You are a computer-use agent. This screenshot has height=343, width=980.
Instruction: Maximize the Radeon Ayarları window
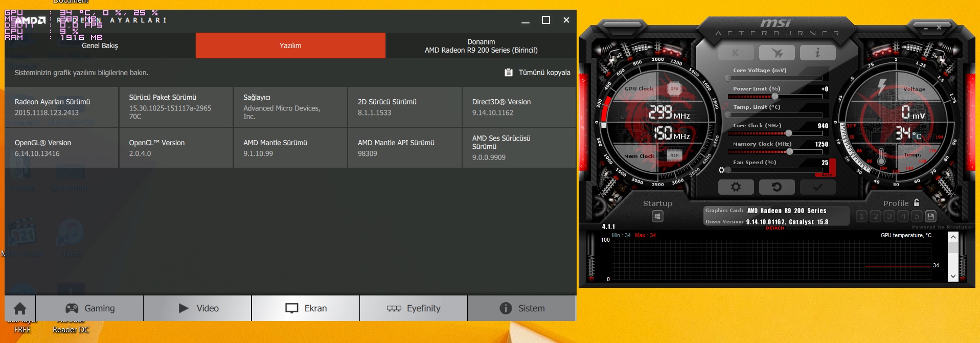point(546,20)
